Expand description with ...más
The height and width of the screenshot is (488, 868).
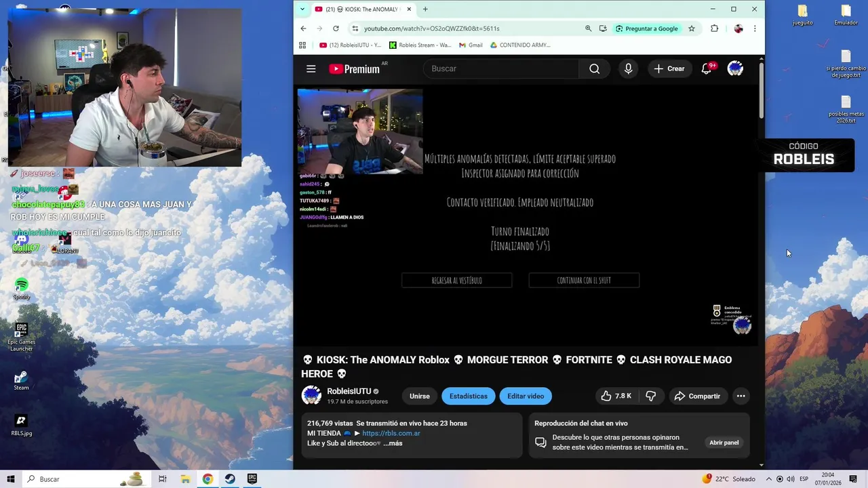(x=393, y=443)
